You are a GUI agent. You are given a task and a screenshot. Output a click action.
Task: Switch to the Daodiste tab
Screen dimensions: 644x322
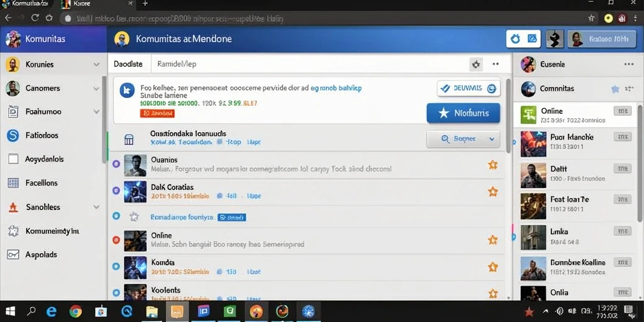[128, 64]
